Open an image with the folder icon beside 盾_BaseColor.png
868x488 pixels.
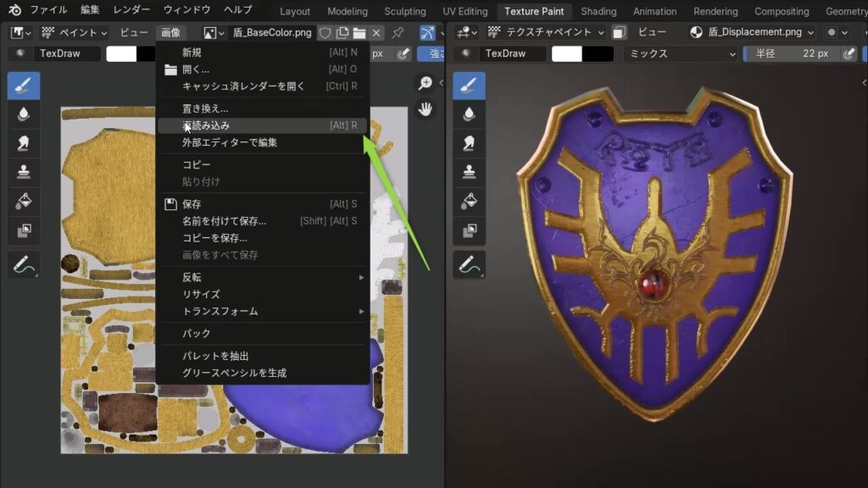[x=359, y=33]
